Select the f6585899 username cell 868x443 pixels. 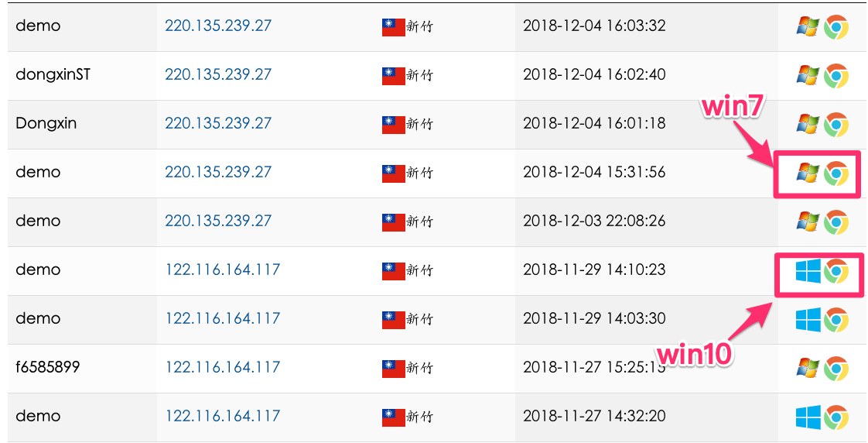(x=48, y=367)
